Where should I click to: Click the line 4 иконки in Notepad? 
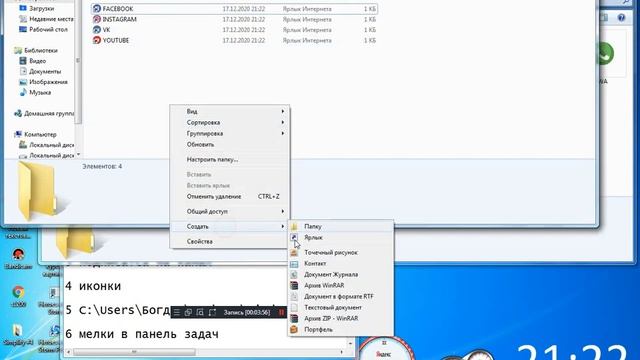tap(93, 286)
